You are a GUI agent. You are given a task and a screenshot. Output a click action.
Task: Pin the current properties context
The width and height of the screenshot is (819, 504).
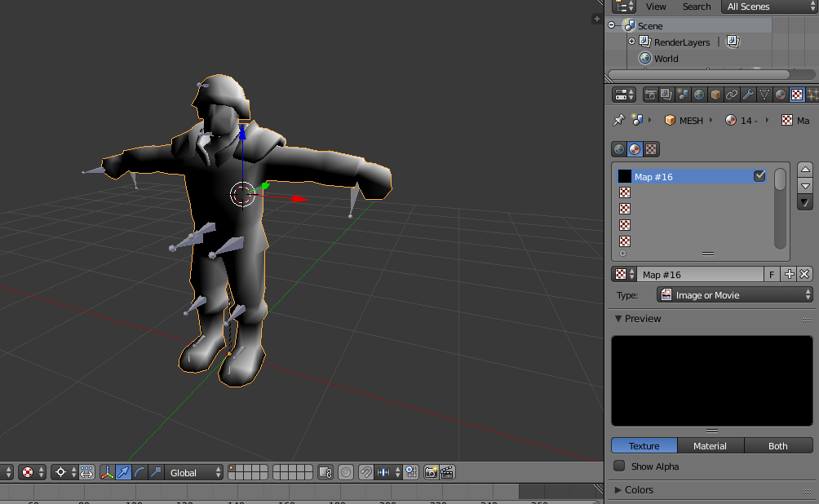(x=618, y=120)
